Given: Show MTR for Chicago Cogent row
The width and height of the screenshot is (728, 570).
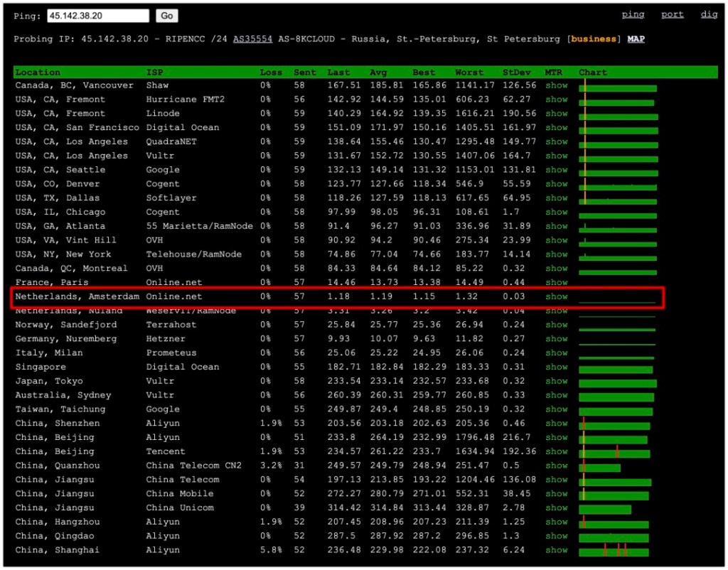Looking at the screenshot, I should 556,212.
